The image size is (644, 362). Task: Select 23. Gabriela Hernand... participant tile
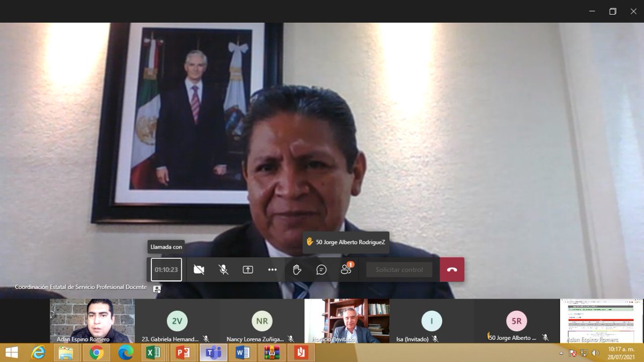pyautogui.click(x=177, y=321)
